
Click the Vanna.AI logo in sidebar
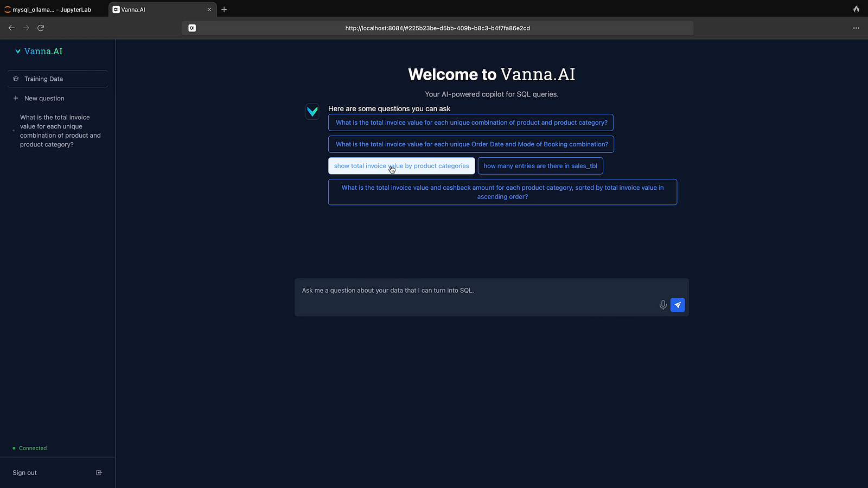tap(39, 52)
